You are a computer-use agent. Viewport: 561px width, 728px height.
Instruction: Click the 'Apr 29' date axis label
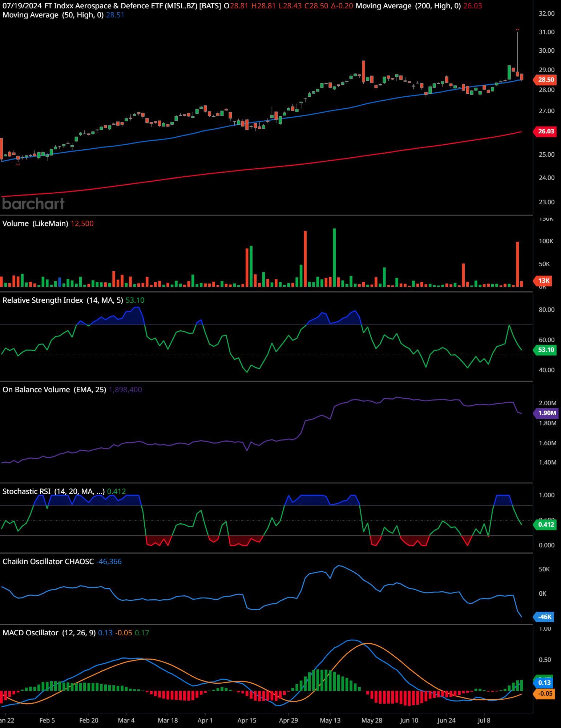288,720
